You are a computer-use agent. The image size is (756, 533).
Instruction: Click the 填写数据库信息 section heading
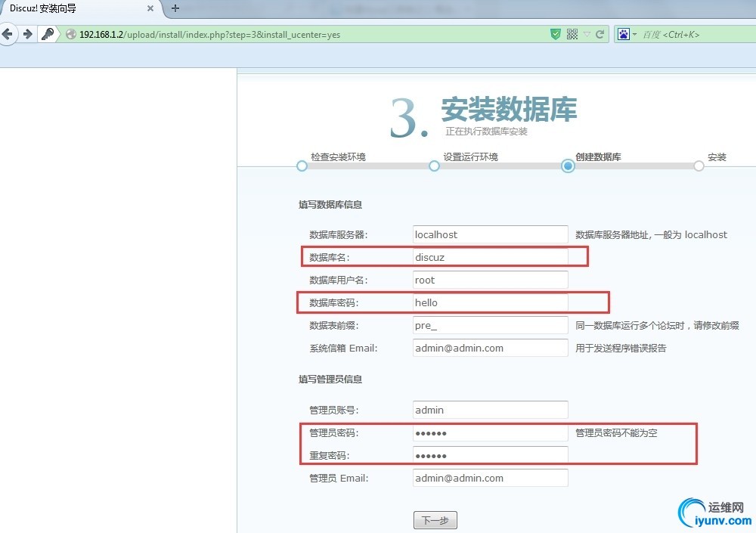click(330, 205)
